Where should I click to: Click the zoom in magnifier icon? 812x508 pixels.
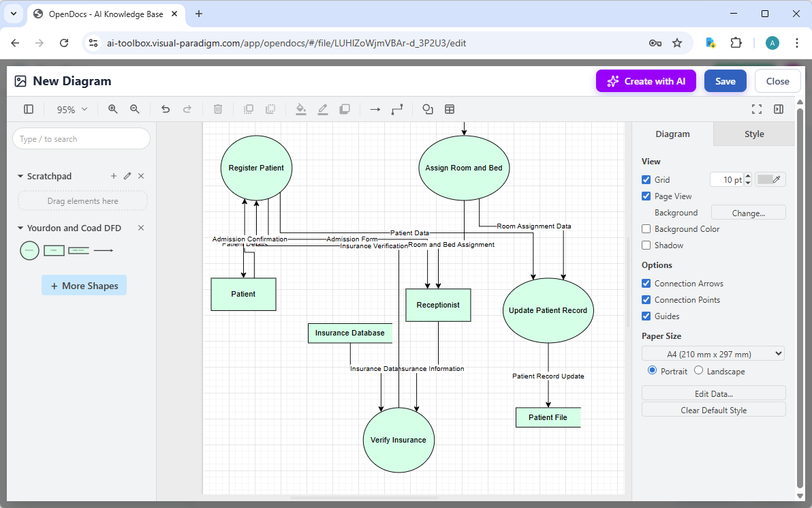[112, 109]
